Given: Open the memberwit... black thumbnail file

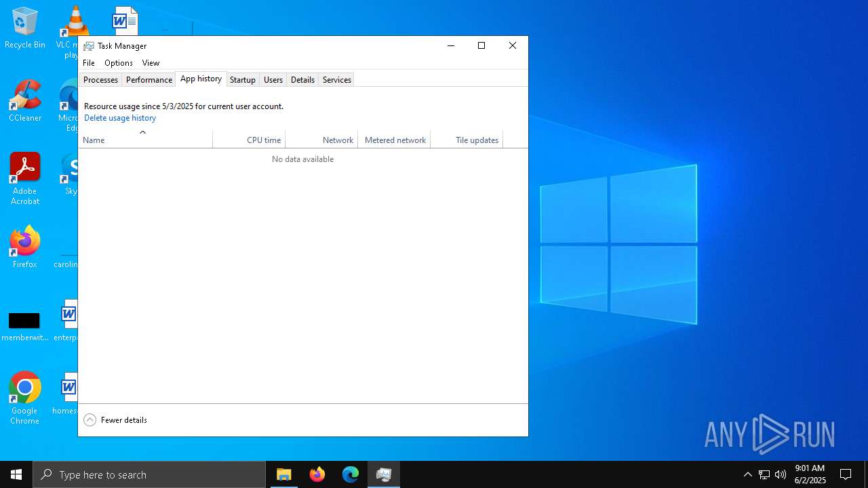Looking at the screenshot, I should click(24, 326).
